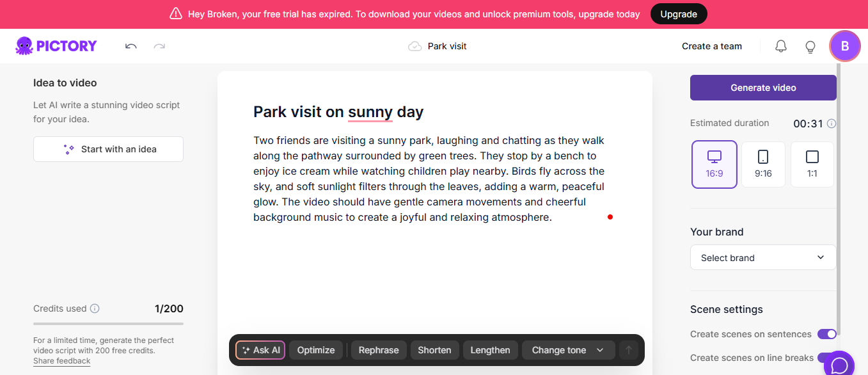Click the Pictory logo
Screen dimensions: 868x375
[x=56, y=46]
